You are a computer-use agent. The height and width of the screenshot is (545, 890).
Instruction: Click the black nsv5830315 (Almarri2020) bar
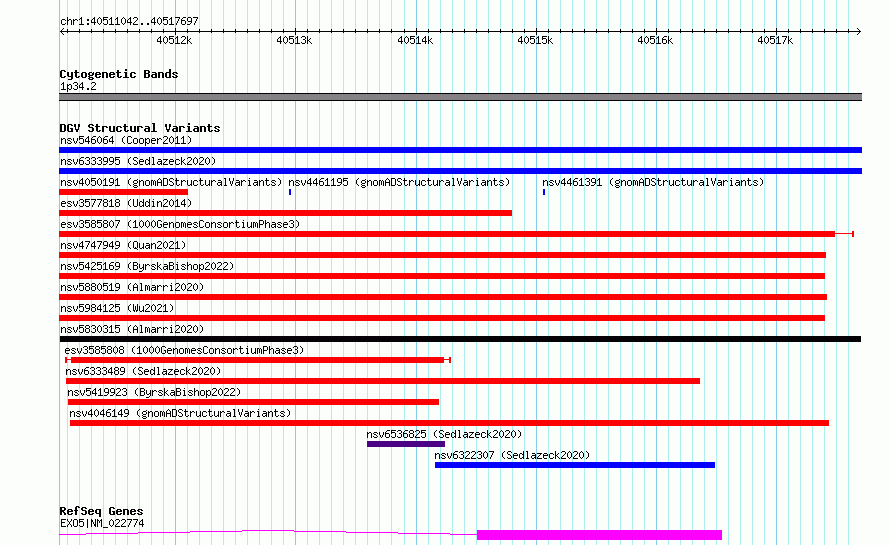pyautogui.click(x=460, y=339)
